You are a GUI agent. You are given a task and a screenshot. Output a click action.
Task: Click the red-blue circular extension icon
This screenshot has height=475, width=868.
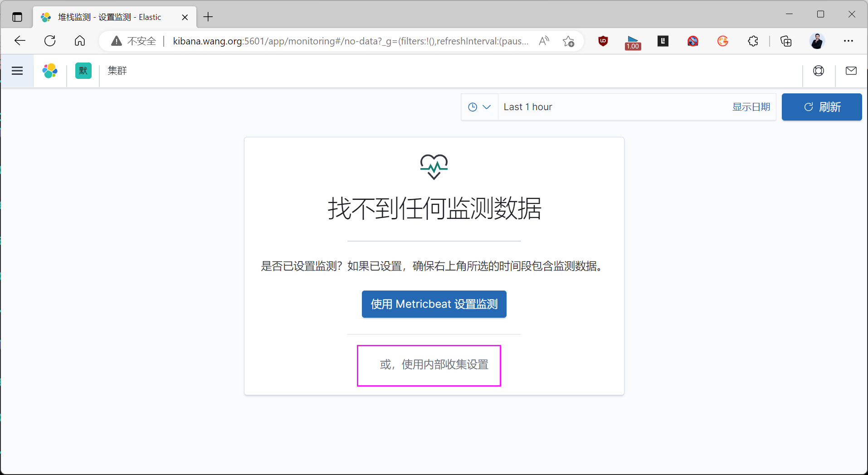pyautogui.click(x=693, y=41)
